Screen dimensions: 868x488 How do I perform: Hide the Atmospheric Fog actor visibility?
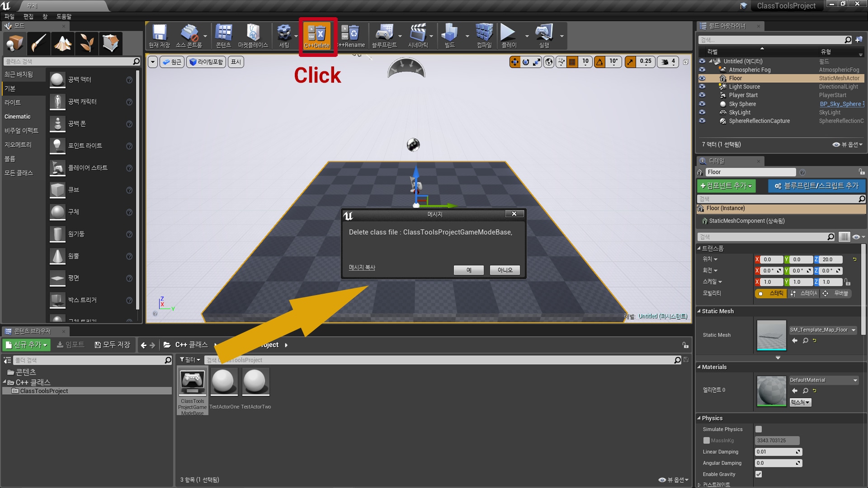click(702, 70)
